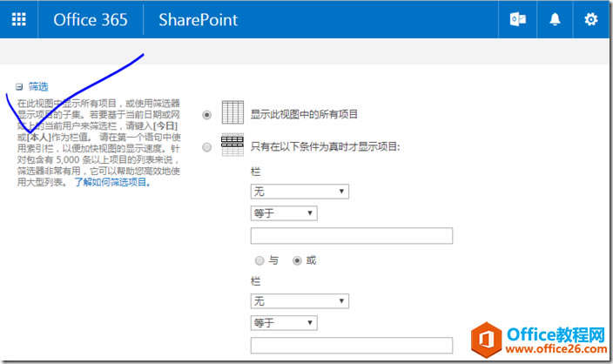The image size is (613, 364).
Task: Click the 显示此视图中的所有项目 label text
Action: coord(304,114)
